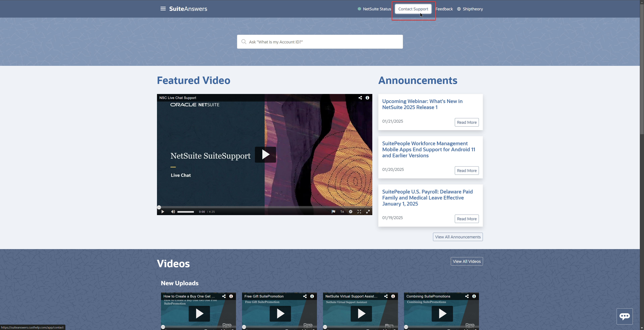
Task: Open the Feedback menu item
Action: tap(444, 9)
